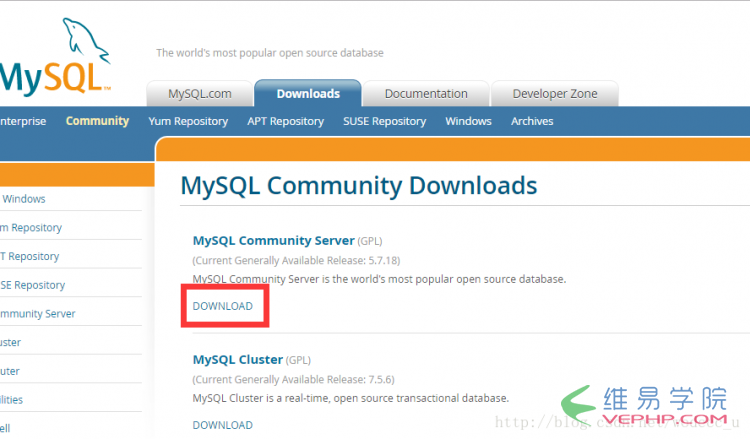Image resolution: width=750 pixels, height=439 pixels.
Task: Open the Cluster sidebar link
Action: tap(10, 342)
